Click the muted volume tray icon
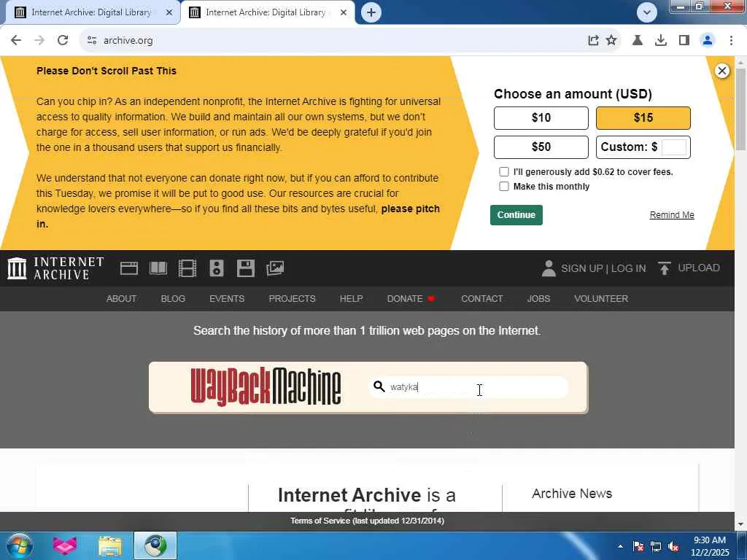This screenshot has width=747, height=560. pyautogui.click(x=673, y=547)
